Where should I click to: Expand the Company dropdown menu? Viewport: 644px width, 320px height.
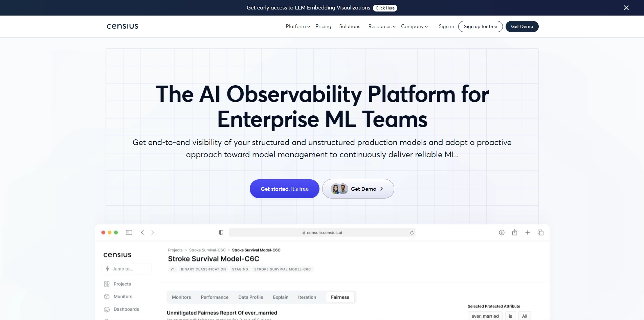click(415, 26)
